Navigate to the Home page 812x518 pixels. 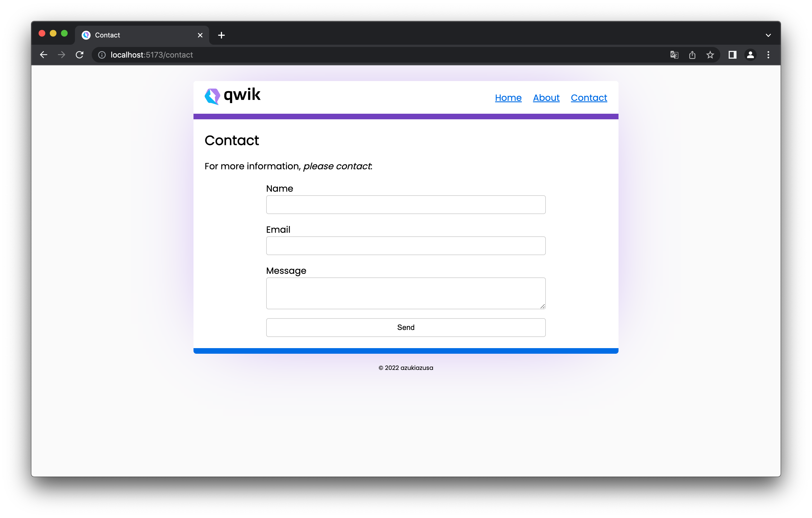[508, 98]
